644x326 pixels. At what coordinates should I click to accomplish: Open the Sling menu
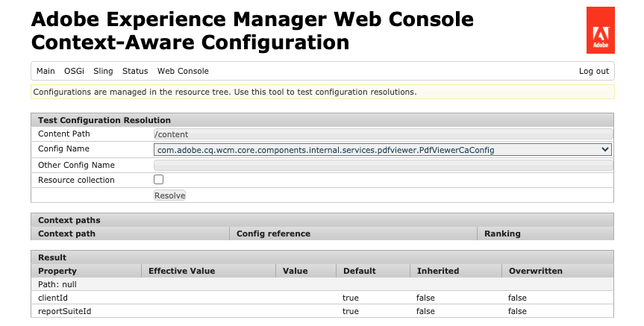103,72
